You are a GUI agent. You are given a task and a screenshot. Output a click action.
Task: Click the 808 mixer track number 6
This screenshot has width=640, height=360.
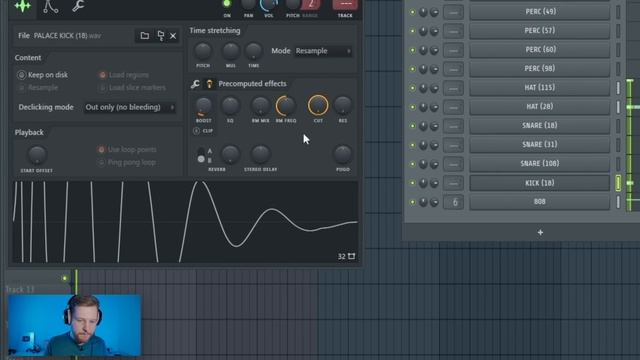(x=453, y=202)
